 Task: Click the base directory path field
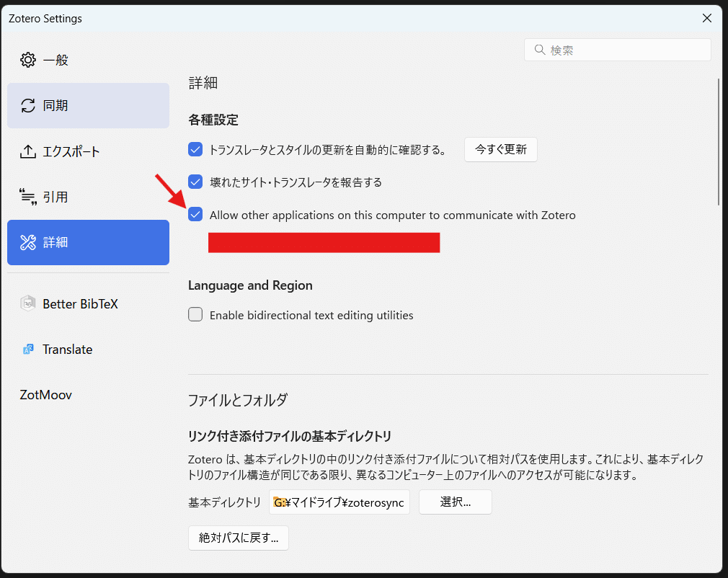pos(339,502)
